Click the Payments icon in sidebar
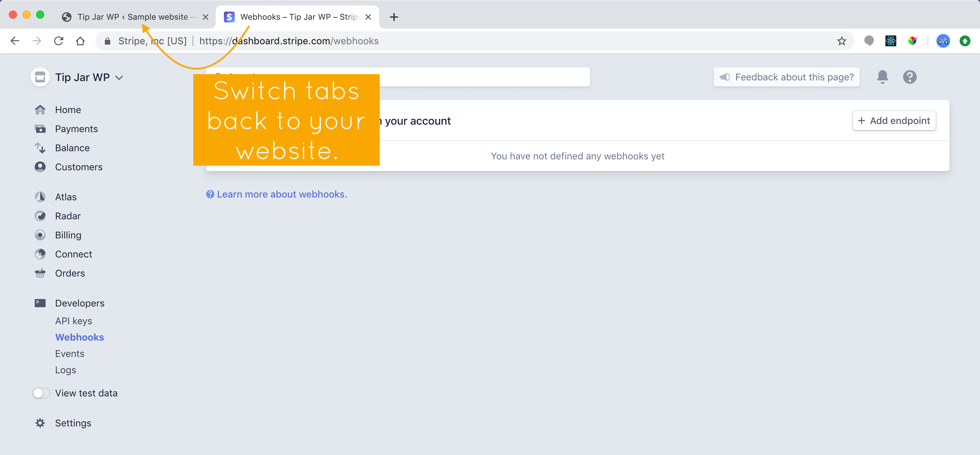 [40, 128]
